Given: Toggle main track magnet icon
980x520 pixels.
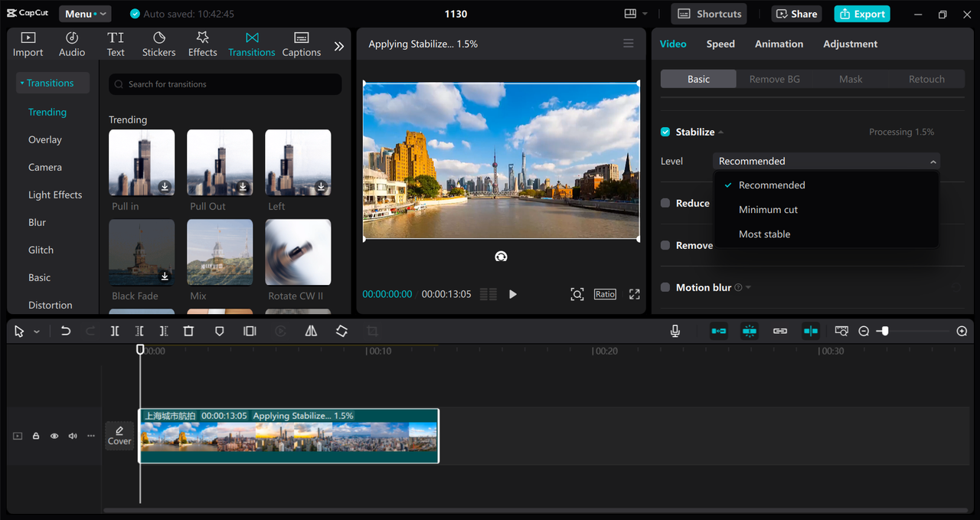Looking at the screenshot, I should (x=719, y=331).
